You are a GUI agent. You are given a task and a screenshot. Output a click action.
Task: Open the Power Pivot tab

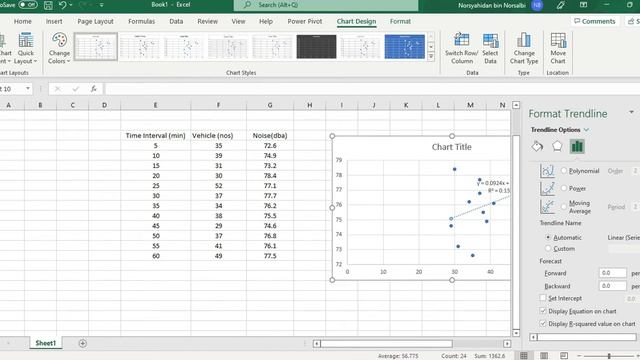point(305,21)
